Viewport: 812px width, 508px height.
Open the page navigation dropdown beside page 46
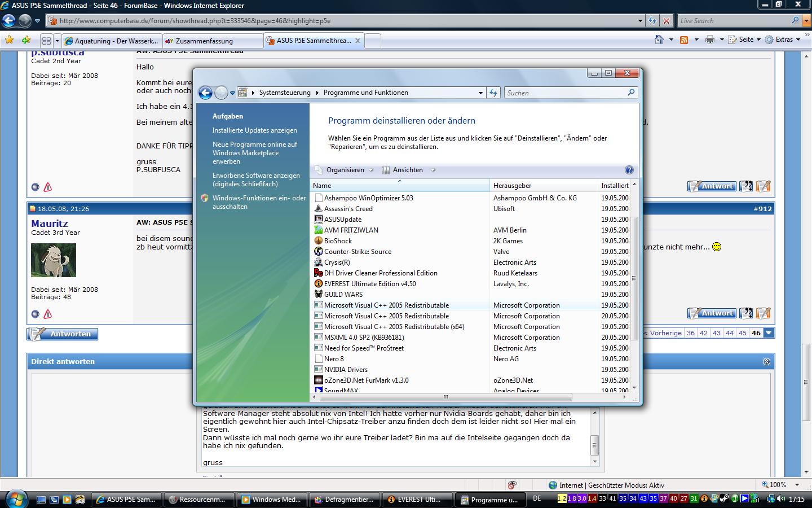coord(769,333)
